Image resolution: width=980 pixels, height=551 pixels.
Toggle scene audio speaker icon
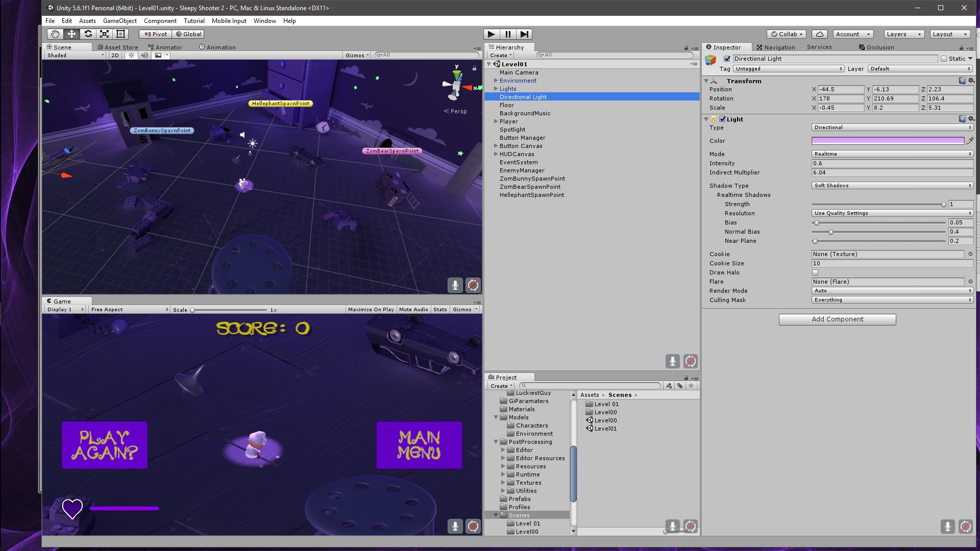[x=144, y=55]
